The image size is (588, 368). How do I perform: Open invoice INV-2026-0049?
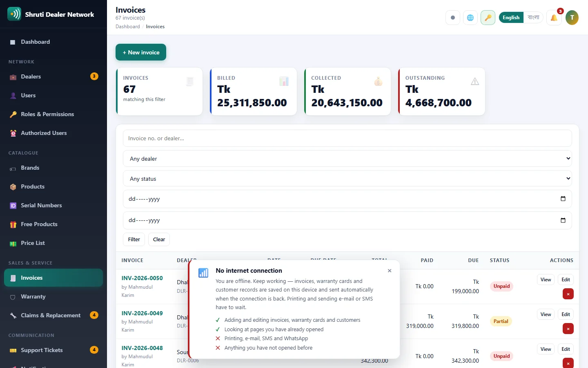[x=142, y=313]
